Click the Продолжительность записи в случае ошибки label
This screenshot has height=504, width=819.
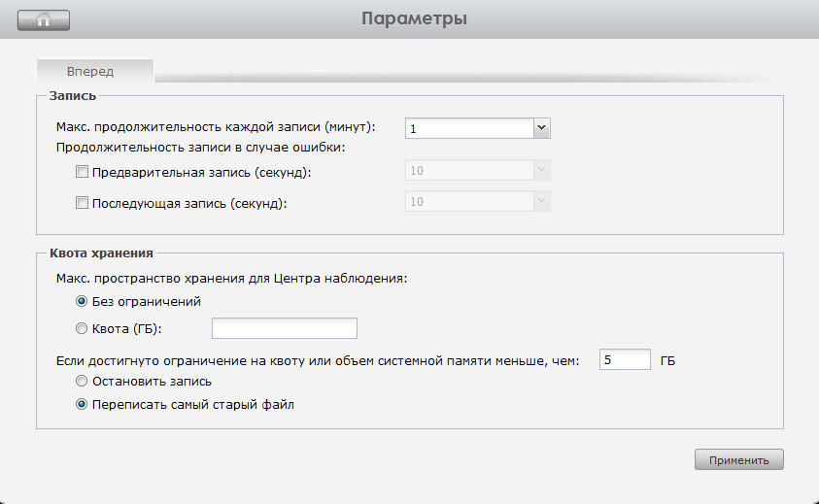click(x=201, y=148)
